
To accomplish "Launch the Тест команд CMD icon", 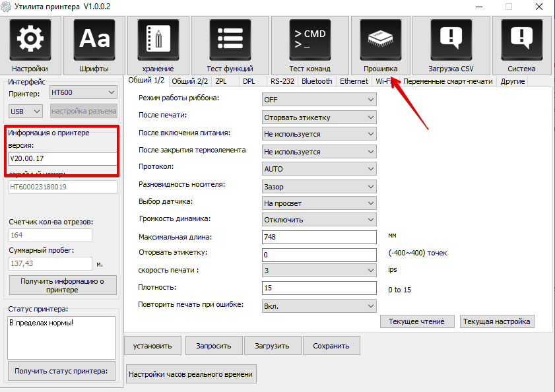I will click(x=310, y=40).
